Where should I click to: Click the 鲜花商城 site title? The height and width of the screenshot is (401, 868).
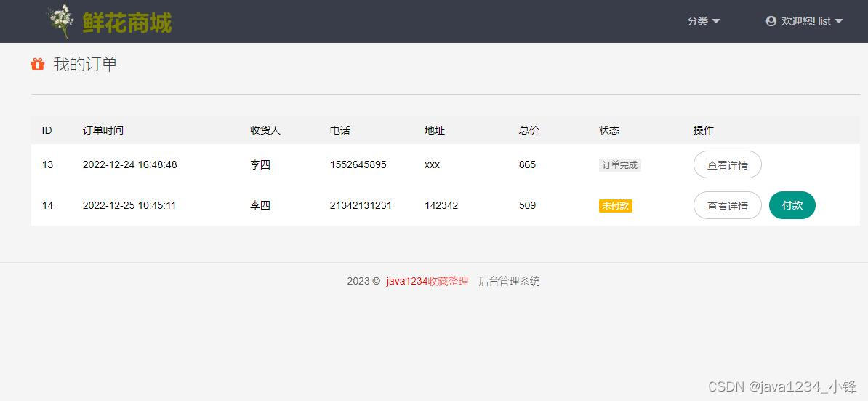click(127, 23)
